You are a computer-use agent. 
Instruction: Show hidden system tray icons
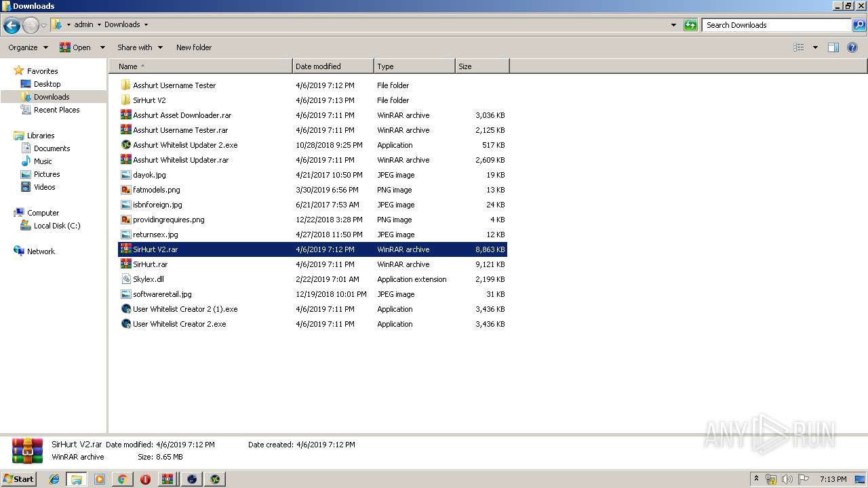[x=756, y=479]
